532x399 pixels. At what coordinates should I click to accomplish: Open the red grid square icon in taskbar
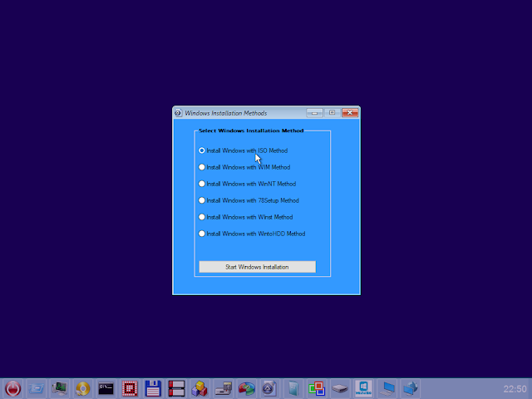point(130,388)
